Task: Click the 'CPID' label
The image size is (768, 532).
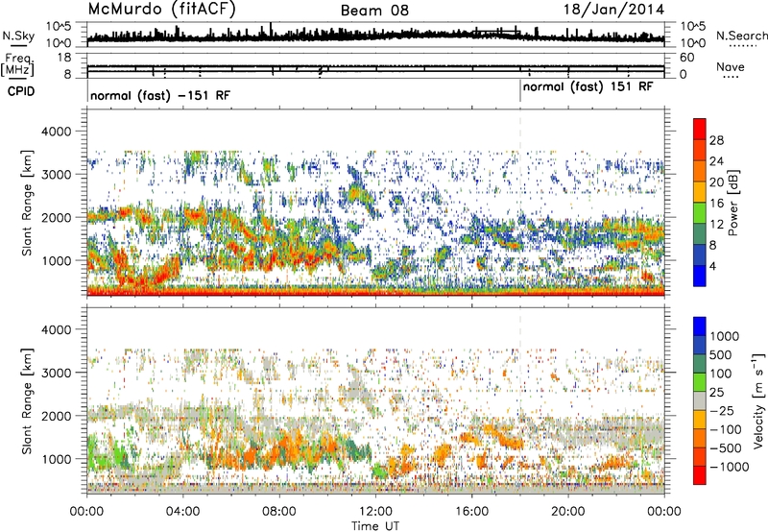Action: [x=21, y=91]
